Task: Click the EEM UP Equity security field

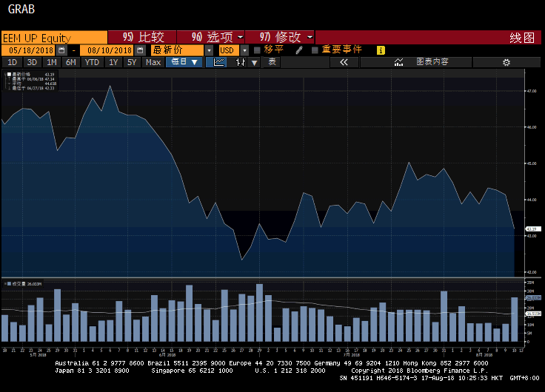Action: point(54,38)
